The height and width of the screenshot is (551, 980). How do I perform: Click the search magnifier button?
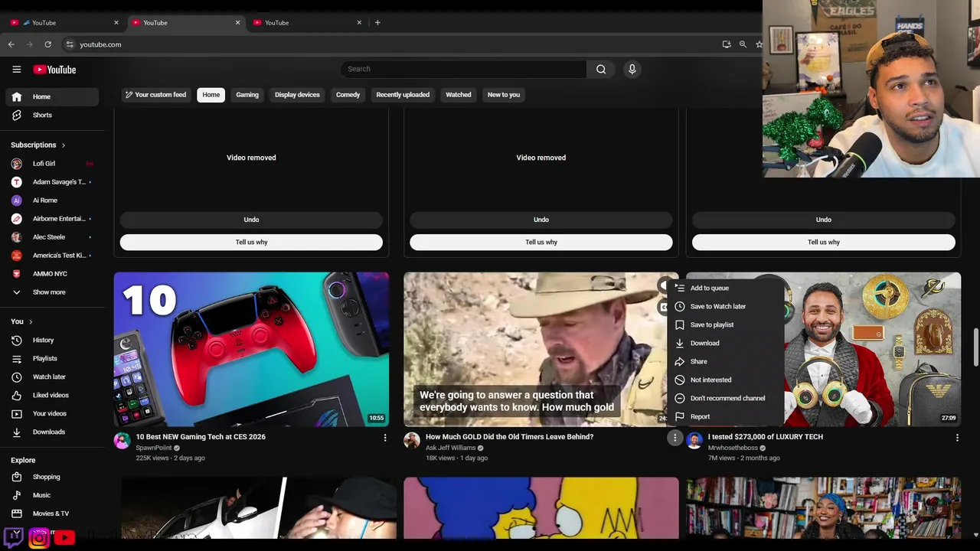[601, 69]
